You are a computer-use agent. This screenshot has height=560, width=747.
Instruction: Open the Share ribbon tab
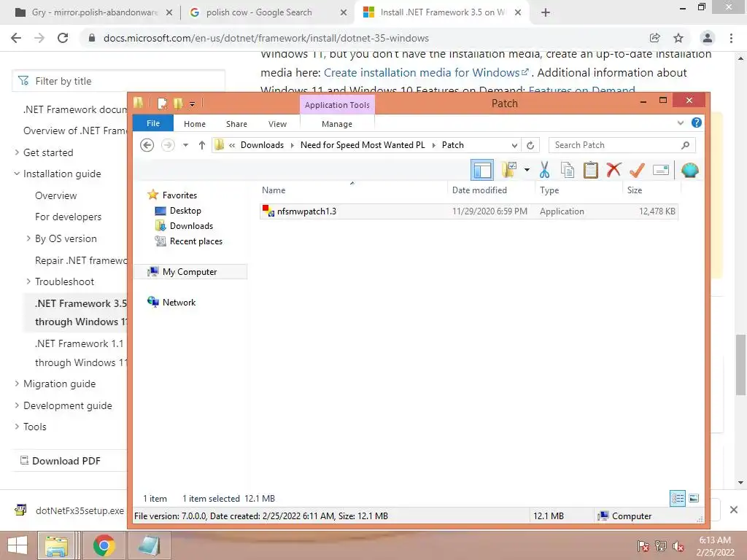[x=236, y=124]
